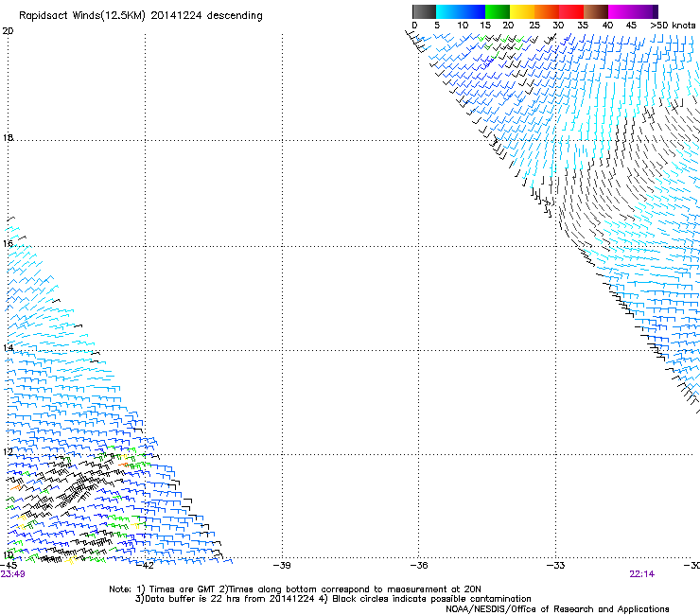This screenshot has height=615, width=700.
Task: Click the '40' value under the color legend
Action: [x=607, y=26]
